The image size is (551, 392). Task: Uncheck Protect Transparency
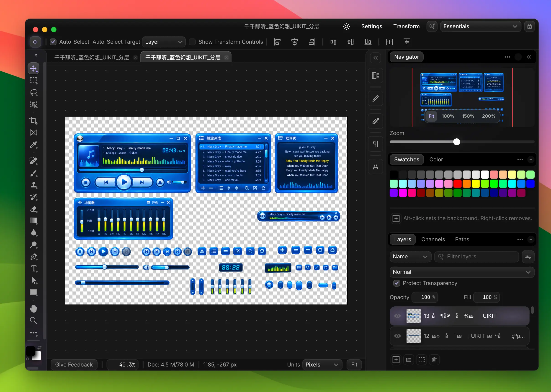click(397, 283)
